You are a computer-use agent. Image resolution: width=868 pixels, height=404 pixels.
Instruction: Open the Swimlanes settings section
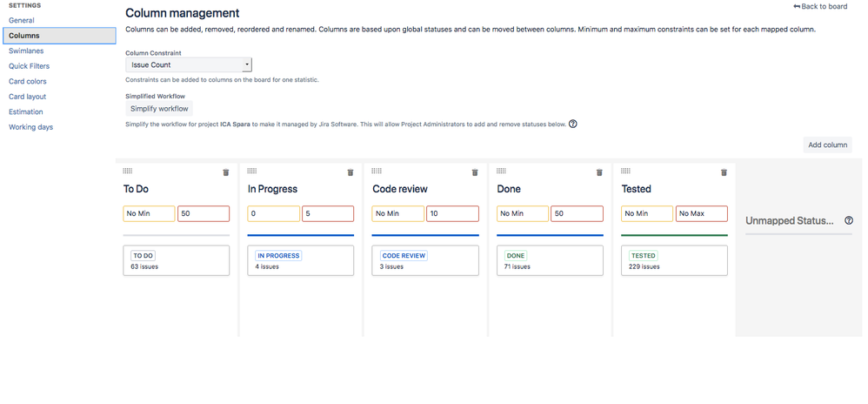pyautogui.click(x=26, y=50)
